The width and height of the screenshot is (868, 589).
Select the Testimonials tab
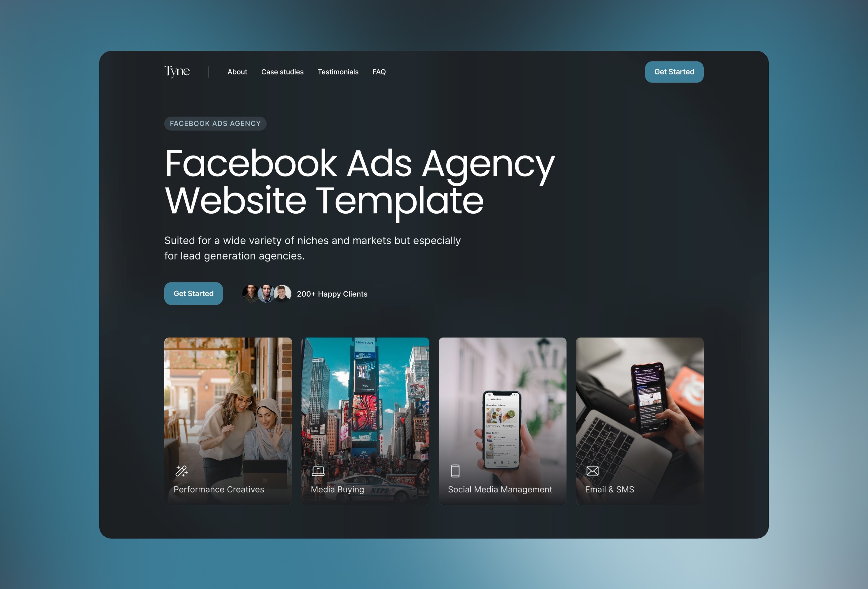[x=338, y=72]
